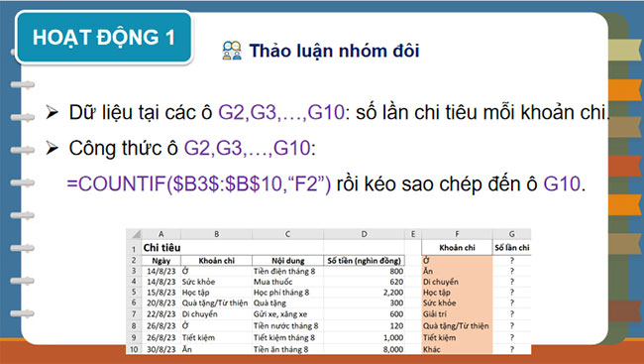Screen dimensions: 644x364
Task: Click amount cell '1,000'
Action: (364, 337)
